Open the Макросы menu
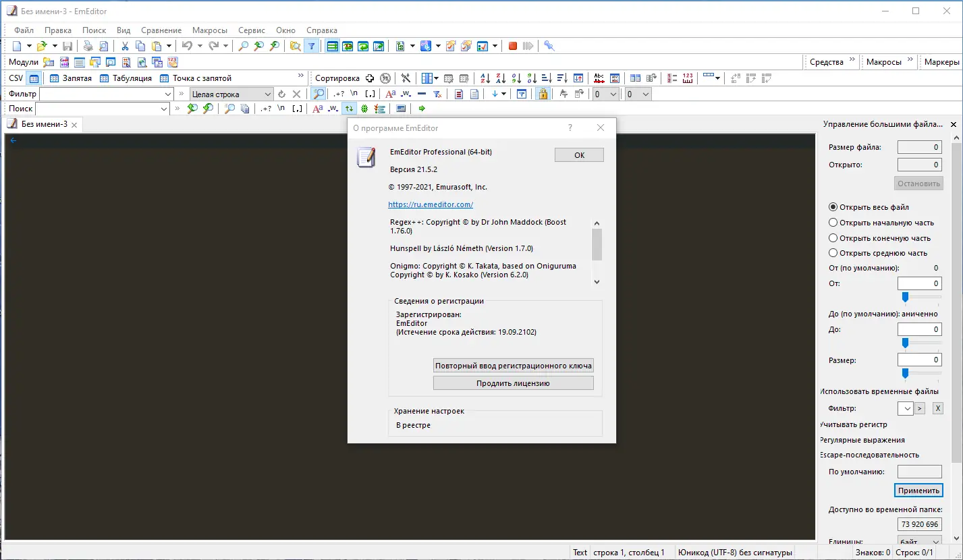The image size is (963, 560). point(209,30)
